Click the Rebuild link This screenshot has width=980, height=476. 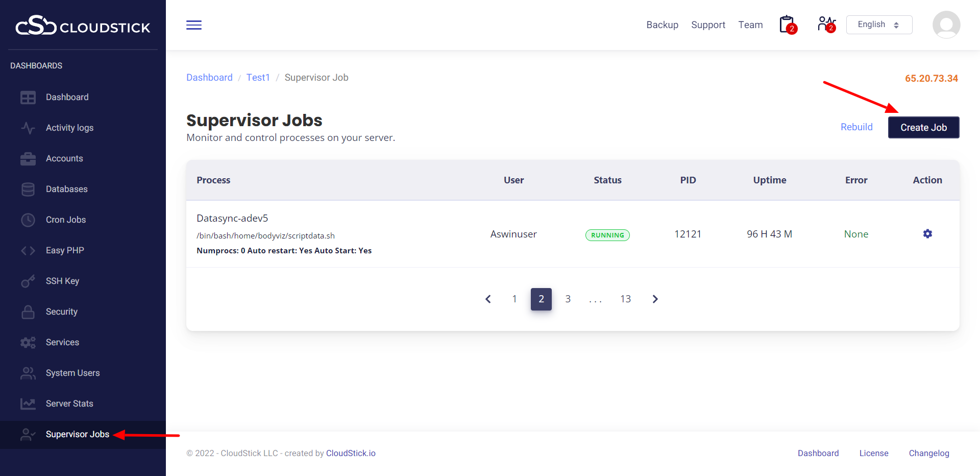(x=856, y=127)
